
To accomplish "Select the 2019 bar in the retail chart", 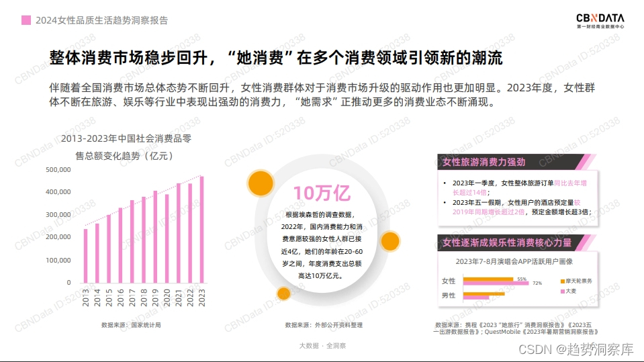I will tap(155, 236).
